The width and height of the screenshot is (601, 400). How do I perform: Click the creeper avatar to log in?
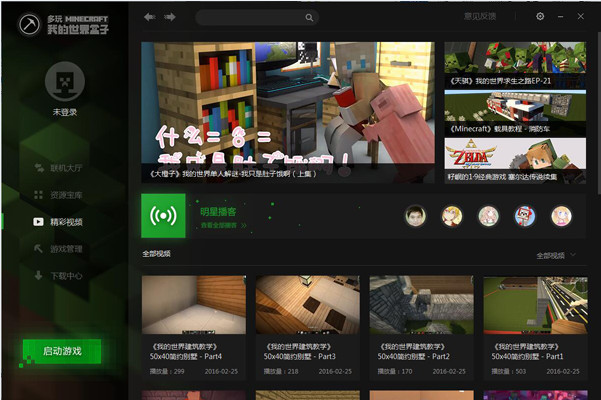click(x=65, y=81)
